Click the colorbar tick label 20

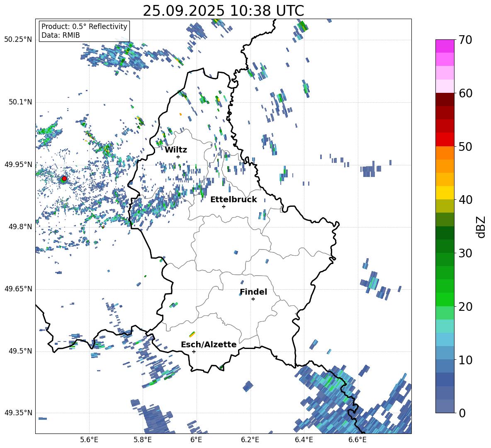click(465, 307)
